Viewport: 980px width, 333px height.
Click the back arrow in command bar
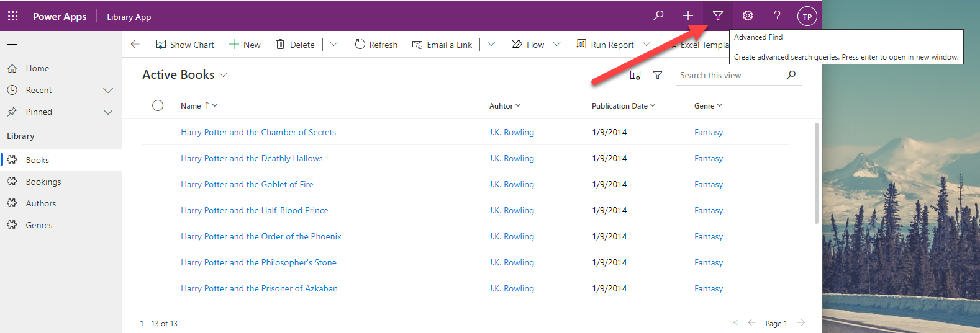(135, 45)
